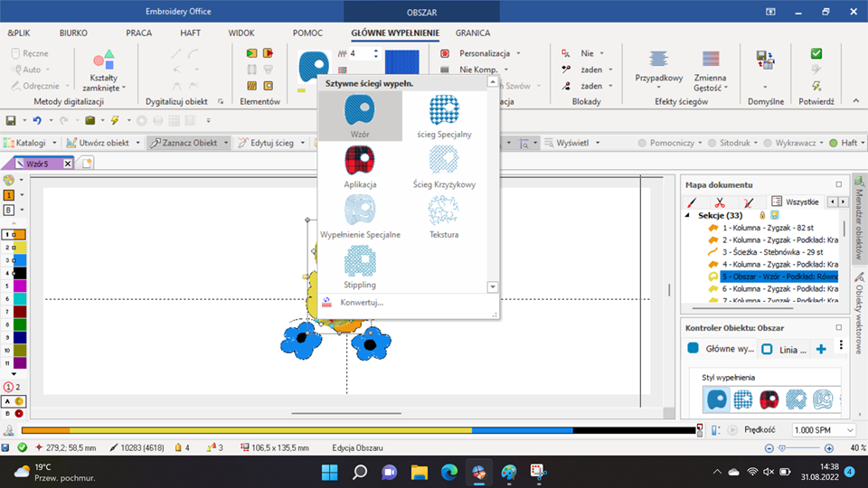868x488 pixels.
Task: Toggle the Haft view mode radio button
Action: 834,143
